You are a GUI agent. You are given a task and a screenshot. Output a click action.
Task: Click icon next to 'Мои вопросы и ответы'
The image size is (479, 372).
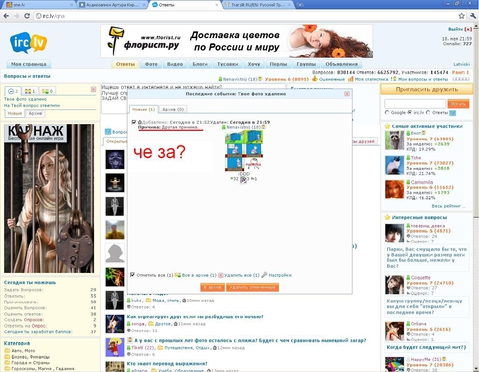point(393,79)
